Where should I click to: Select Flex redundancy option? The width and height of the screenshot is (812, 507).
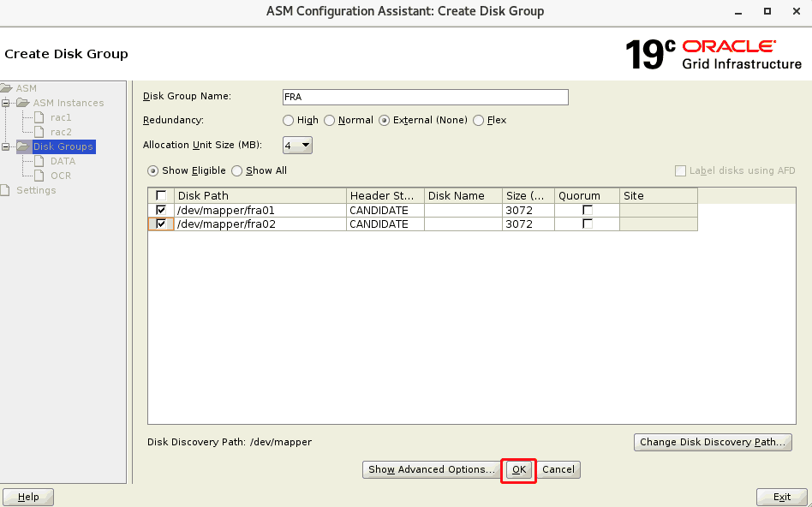click(479, 120)
